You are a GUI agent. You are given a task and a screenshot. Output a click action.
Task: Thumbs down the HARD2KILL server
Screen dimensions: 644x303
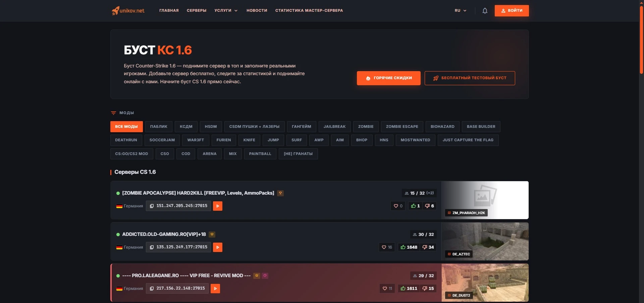429,206
